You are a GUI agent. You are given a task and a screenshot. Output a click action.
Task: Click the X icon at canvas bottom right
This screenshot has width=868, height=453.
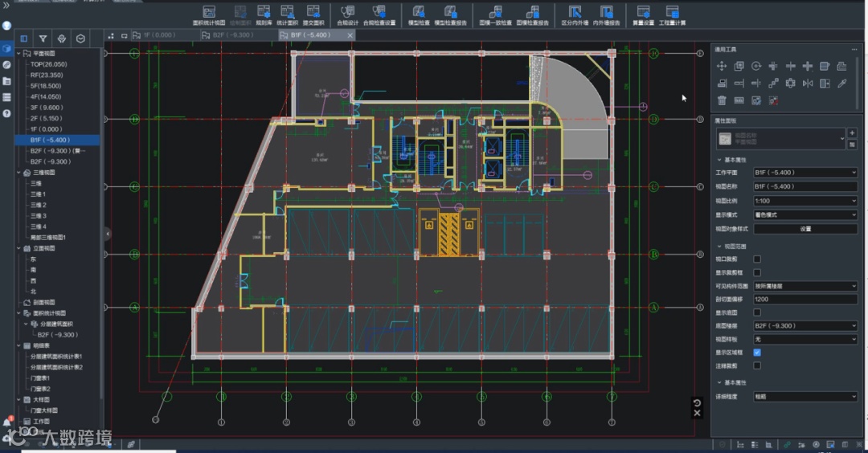coord(697,413)
